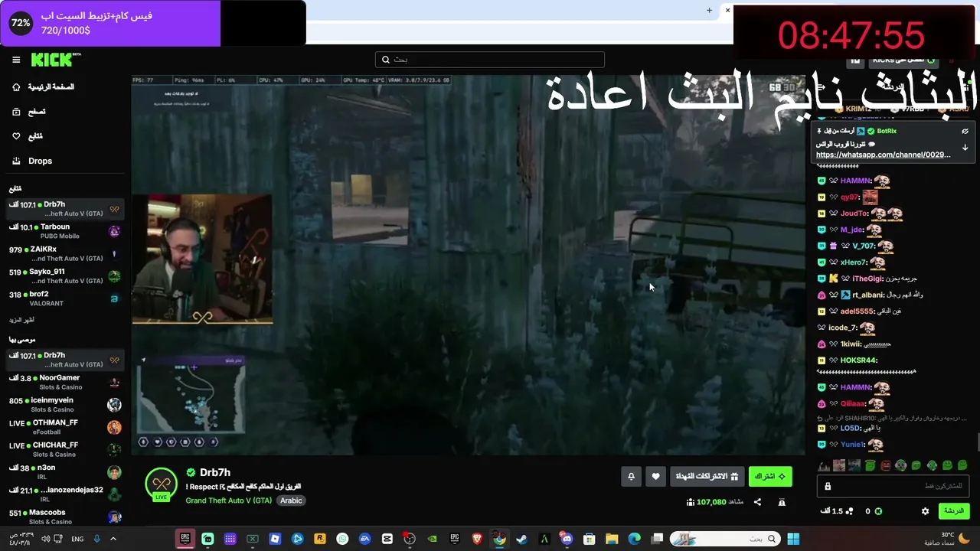980x551 pixels.
Task: Open WhatsApp from the taskbar
Action: coord(342,539)
